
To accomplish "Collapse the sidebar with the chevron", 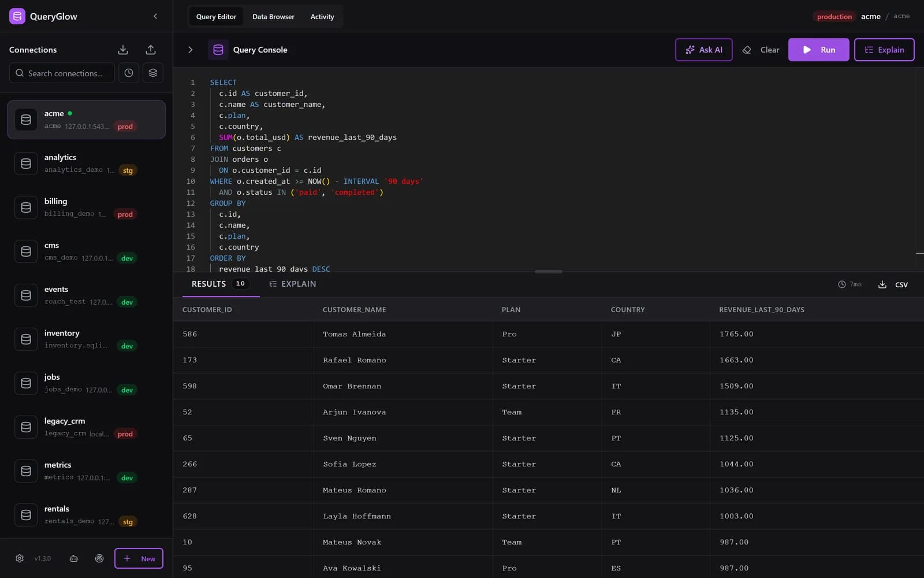I will [155, 16].
